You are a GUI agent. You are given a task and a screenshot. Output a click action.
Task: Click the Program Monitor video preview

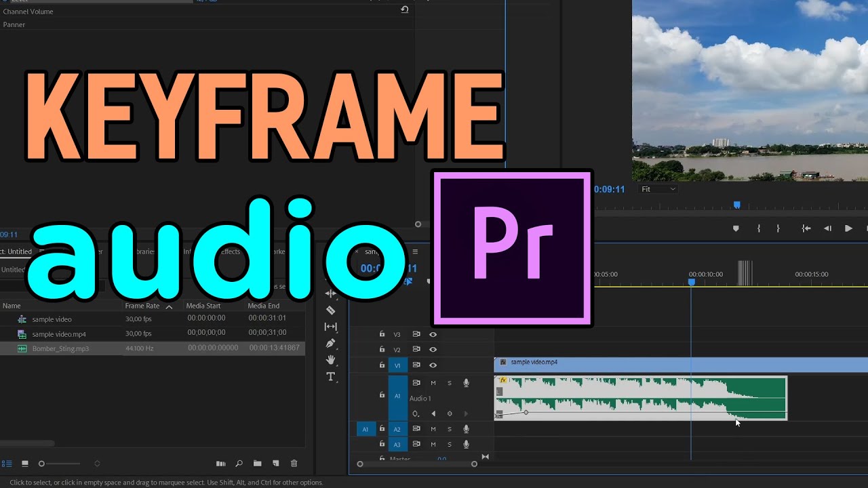pos(750,90)
